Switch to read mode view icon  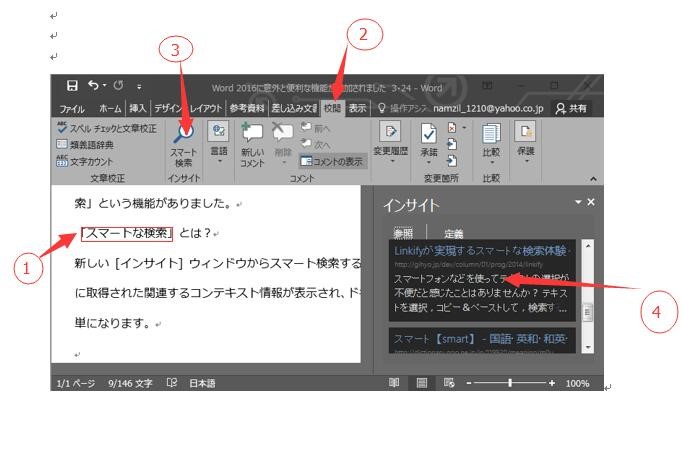tap(394, 382)
